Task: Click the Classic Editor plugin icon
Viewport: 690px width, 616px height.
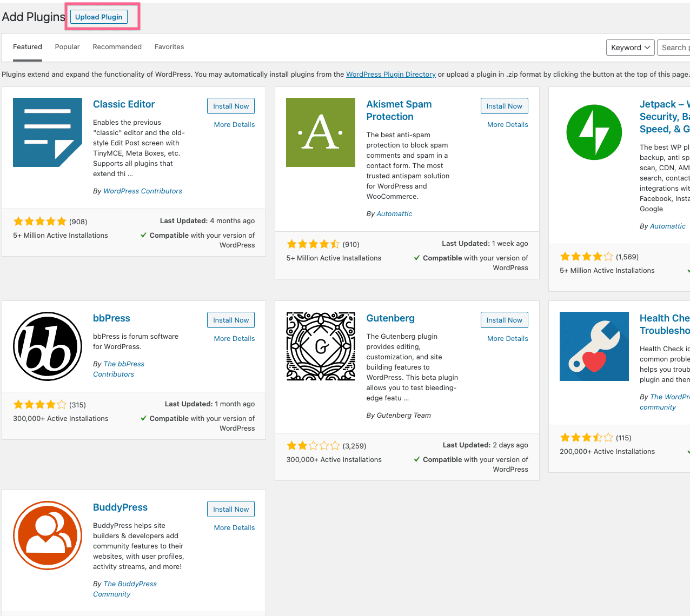Action: click(x=48, y=132)
